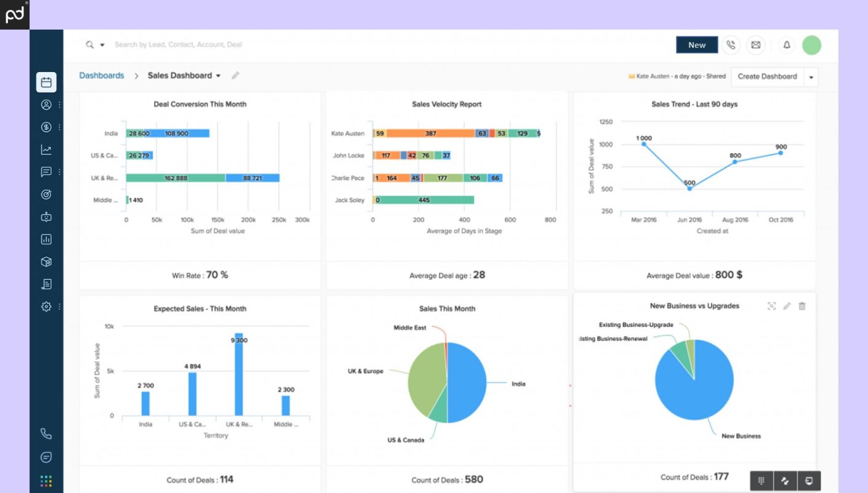Open the Deals section in the sidebar
The image size is (868, 493).
(46, 127)
